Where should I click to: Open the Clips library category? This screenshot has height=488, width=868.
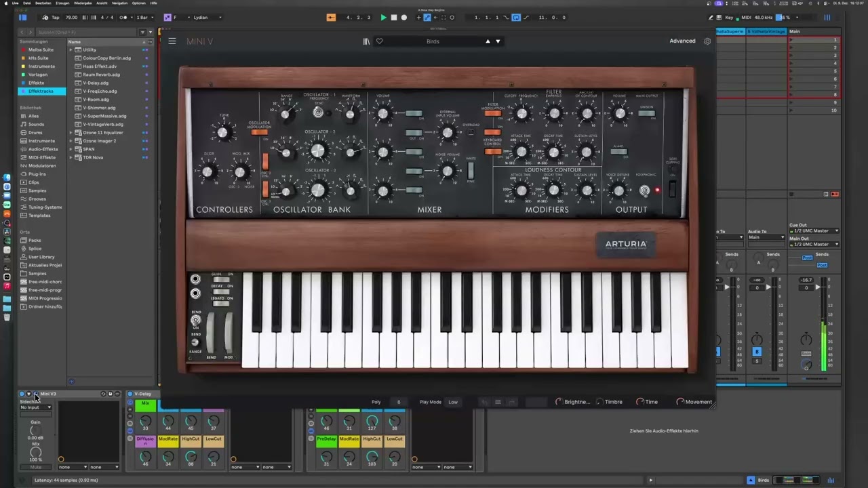pyautogui.click(x=33, y=182)
